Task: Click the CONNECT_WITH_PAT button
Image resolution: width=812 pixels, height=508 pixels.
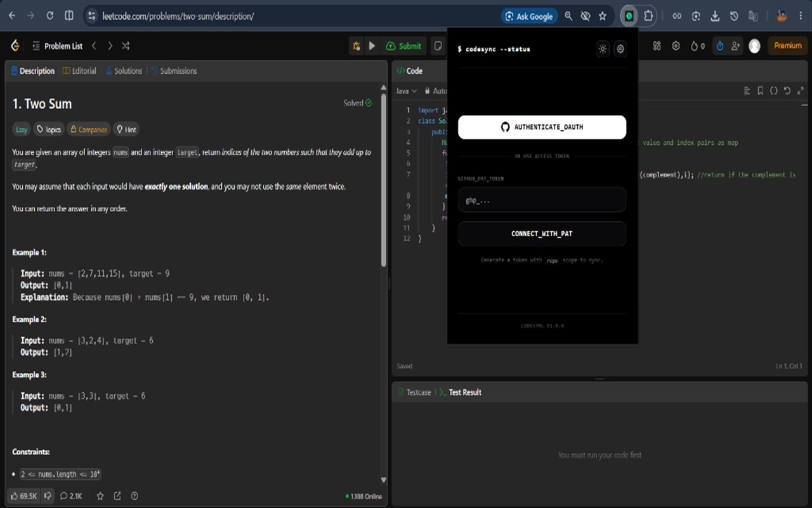Action: tap(542, 234)
